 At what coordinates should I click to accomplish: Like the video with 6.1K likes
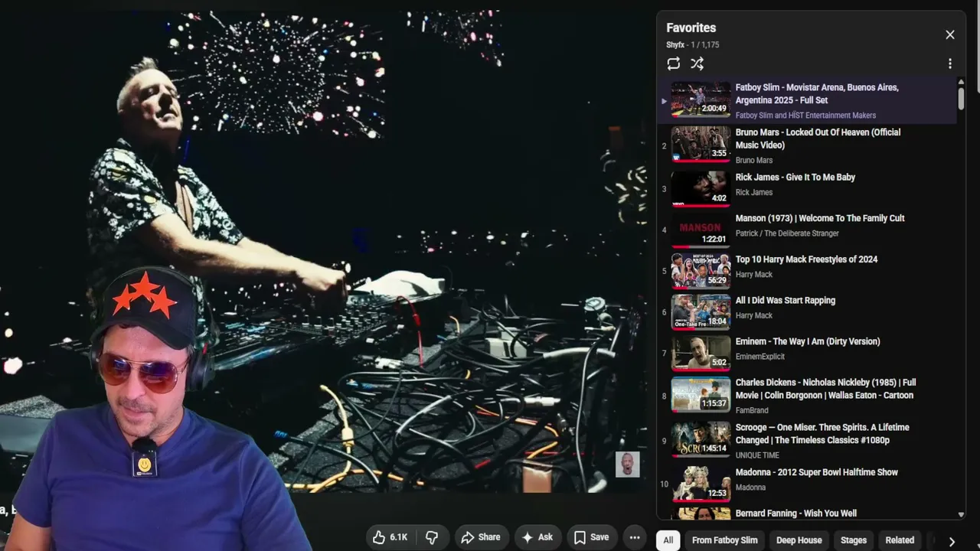(x=390, y=537)
